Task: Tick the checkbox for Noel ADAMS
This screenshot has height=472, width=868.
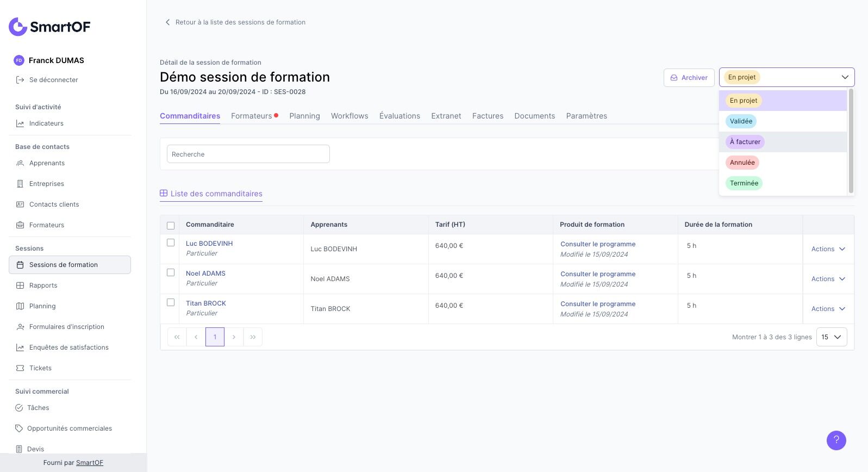Action: point(171,272)
